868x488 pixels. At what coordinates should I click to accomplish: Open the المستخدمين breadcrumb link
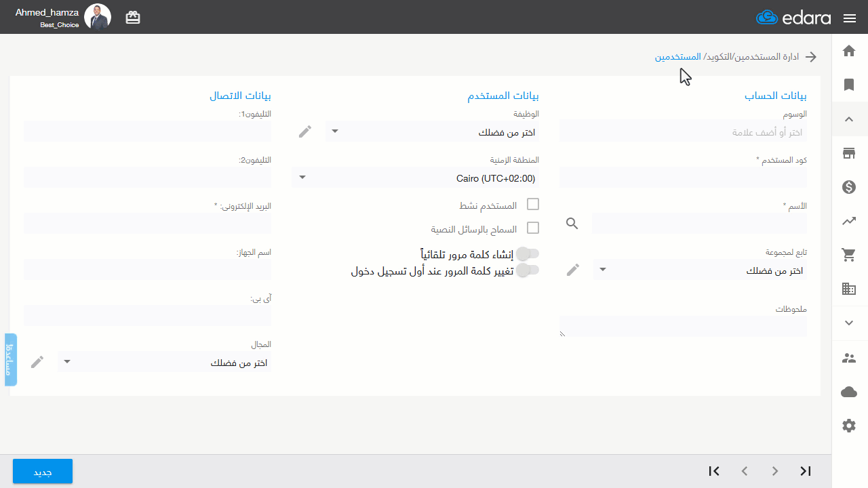[677, 57]
